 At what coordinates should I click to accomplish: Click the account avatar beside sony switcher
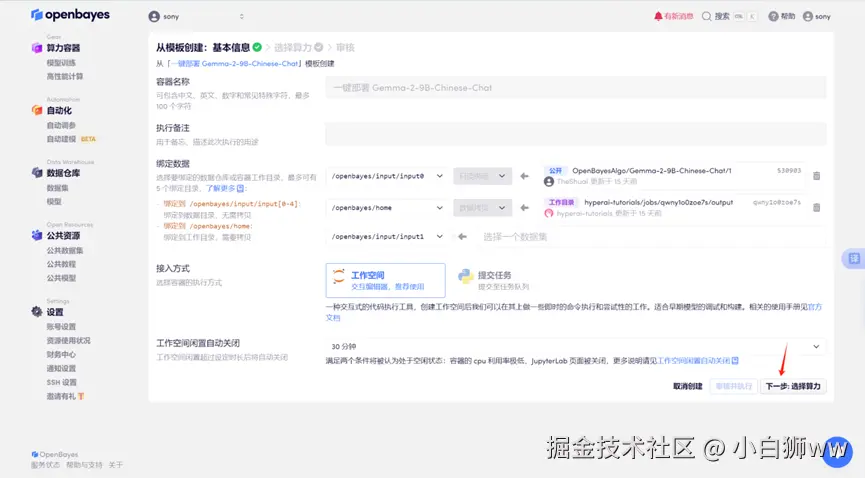[154, 17]
